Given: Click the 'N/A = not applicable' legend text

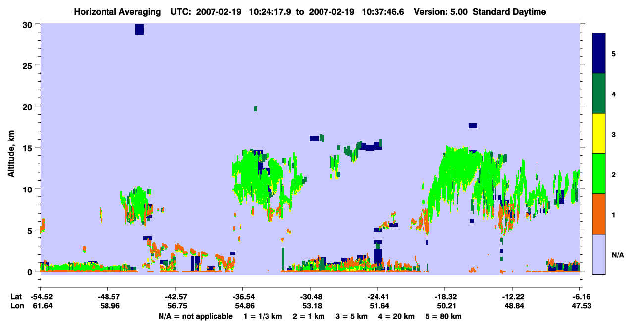Looking at the screenshot, I should [x=195, y=316].
